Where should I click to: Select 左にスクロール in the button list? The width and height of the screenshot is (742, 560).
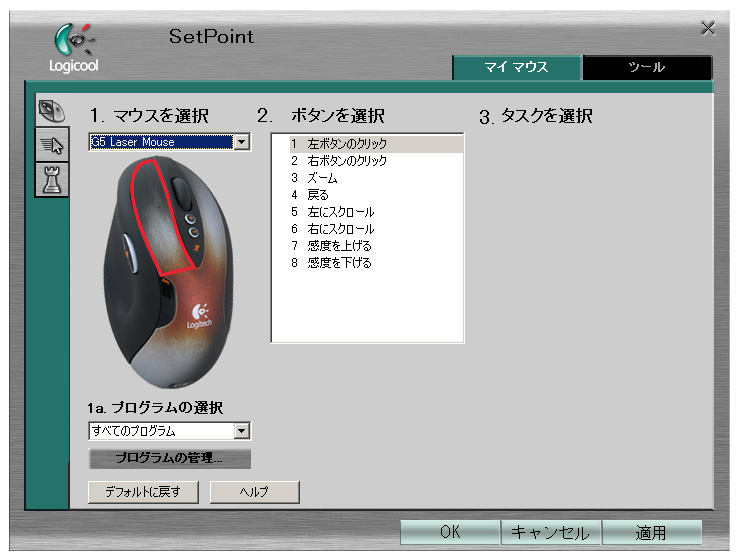coord(340,212)
